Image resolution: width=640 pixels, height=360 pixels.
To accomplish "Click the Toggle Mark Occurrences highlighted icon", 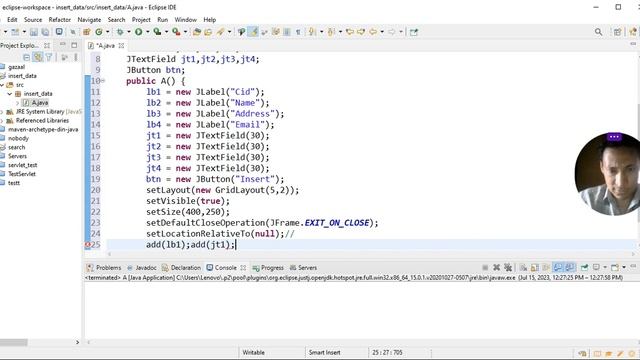I will [x=253, y=32].
